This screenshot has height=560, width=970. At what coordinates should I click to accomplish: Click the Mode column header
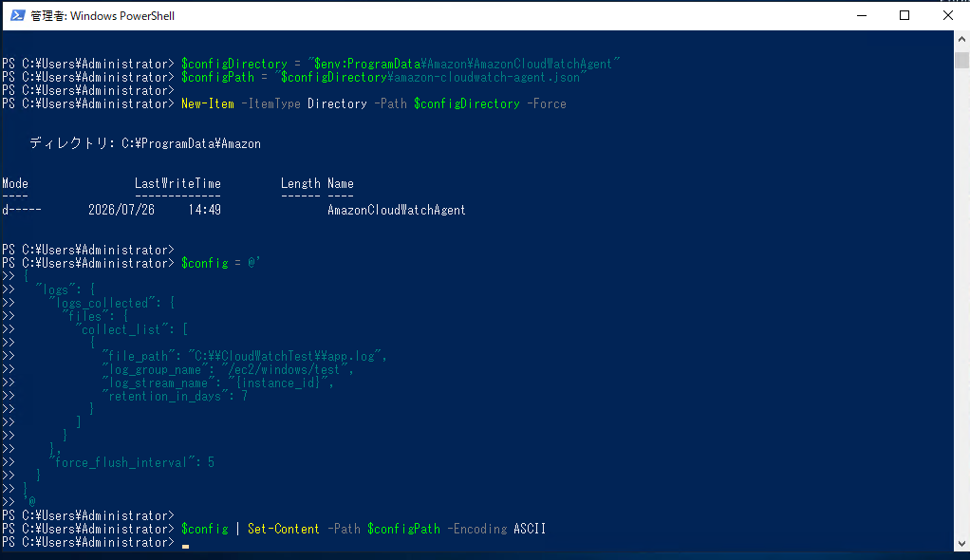pyautogui.click(x=15, y=184)
